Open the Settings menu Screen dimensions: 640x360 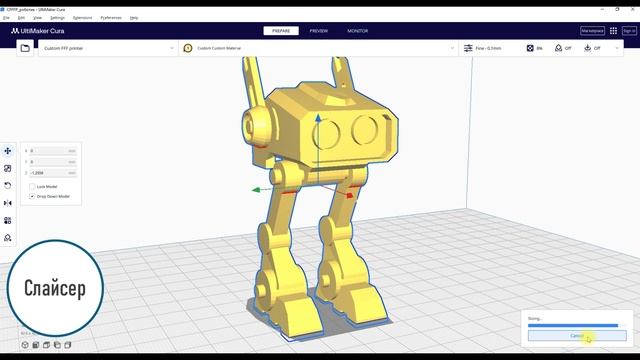click(57, 18)
